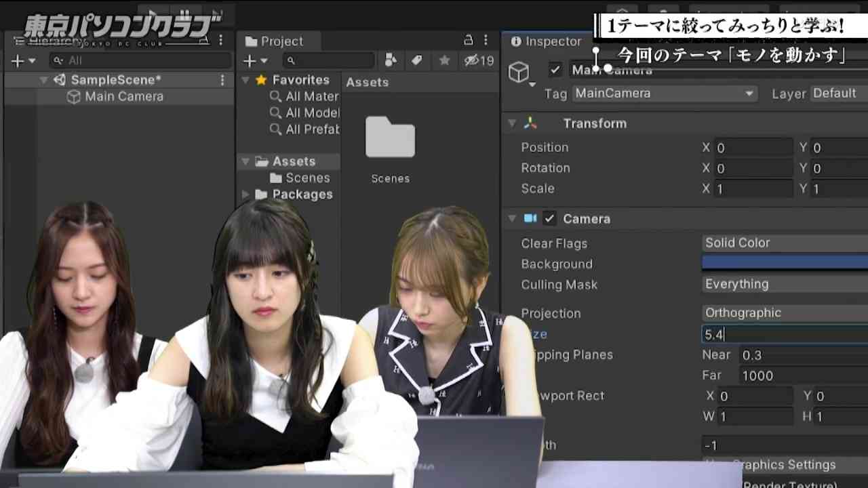Expand the Packages folder arrow
This screenshot has width=868, height=488.
pyautogui.click(x=245, y=195)
